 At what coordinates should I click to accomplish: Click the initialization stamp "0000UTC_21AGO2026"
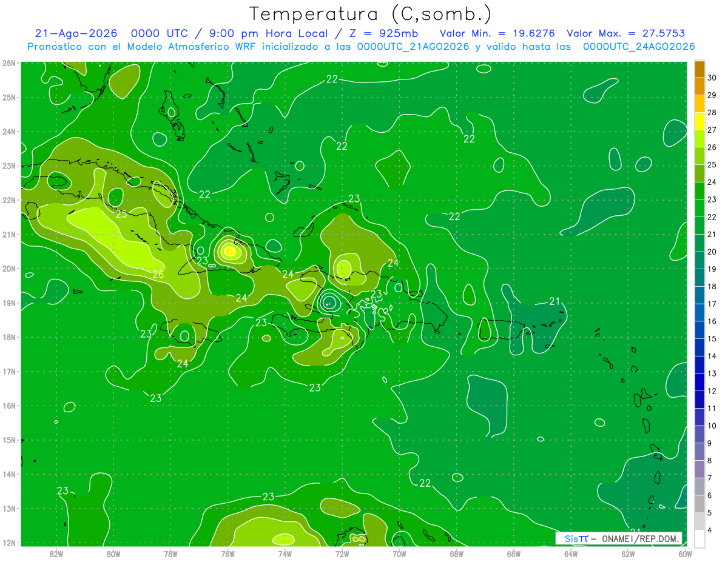tap(413, 47)
